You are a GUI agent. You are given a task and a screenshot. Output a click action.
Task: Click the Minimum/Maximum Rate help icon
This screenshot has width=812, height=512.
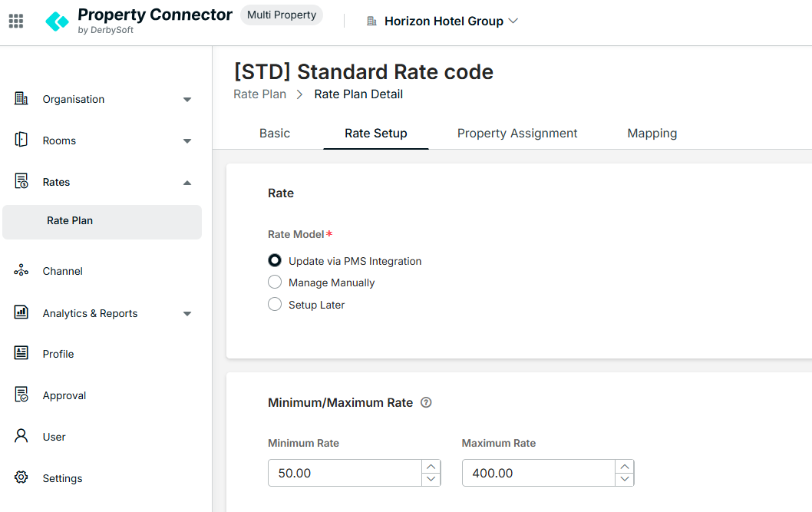point(427,402)
